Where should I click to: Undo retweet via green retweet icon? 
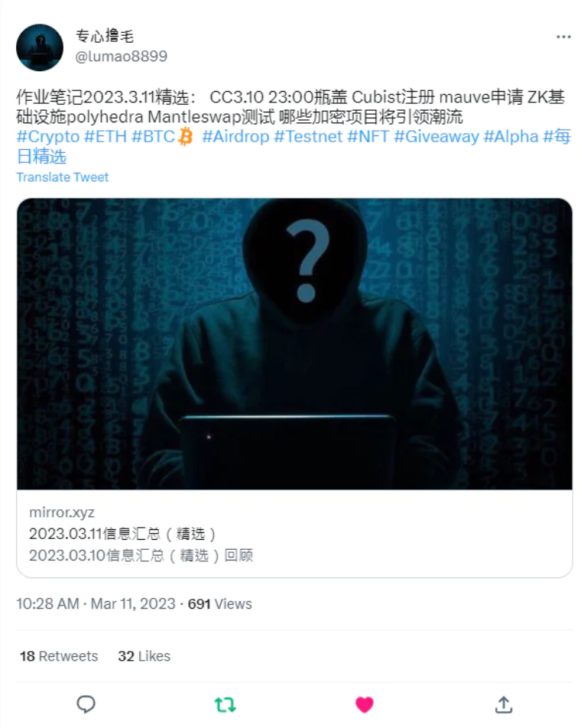click(x=225, y=705)
